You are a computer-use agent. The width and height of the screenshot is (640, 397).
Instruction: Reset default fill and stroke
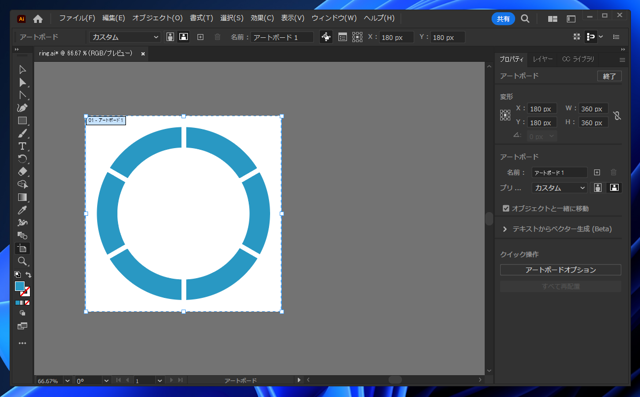coord(18,275)
